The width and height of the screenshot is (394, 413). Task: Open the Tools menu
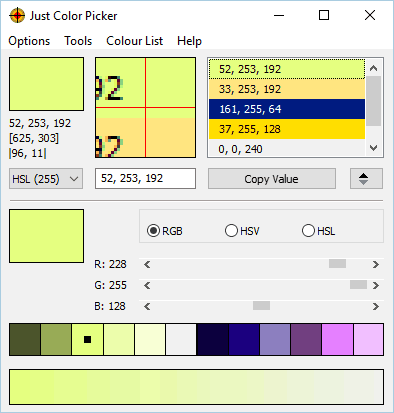(78, 41)
